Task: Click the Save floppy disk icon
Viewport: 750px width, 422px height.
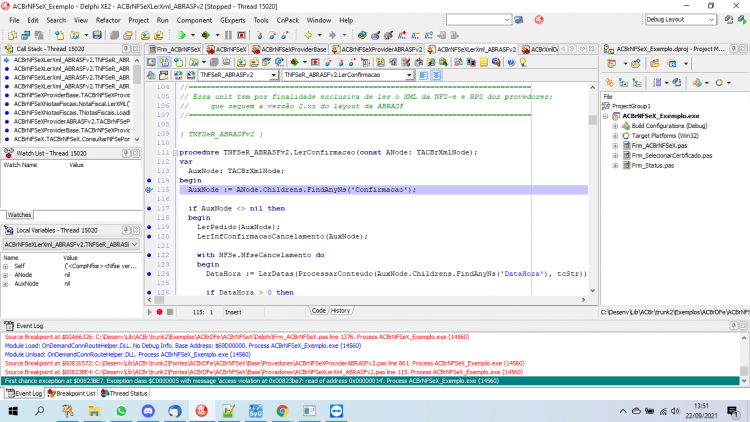Action: tap(97, 35)
